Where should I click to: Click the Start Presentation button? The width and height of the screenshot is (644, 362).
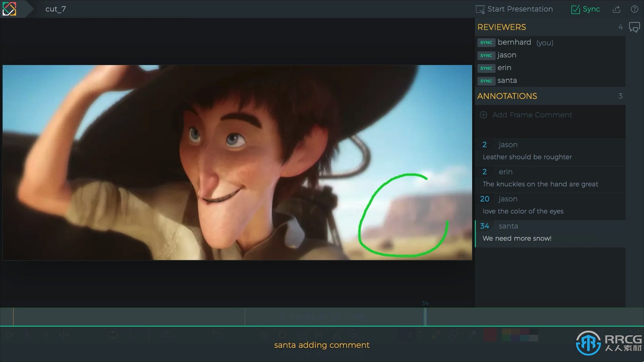(x=515, y=9)
